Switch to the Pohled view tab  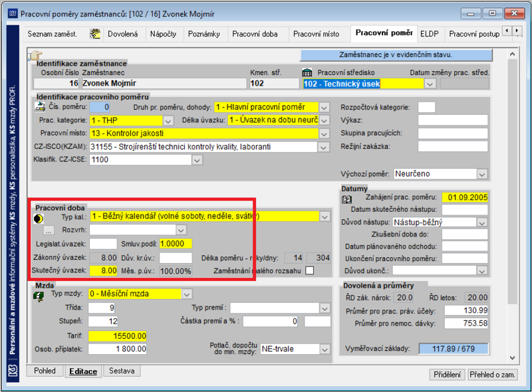coord(45,371)
